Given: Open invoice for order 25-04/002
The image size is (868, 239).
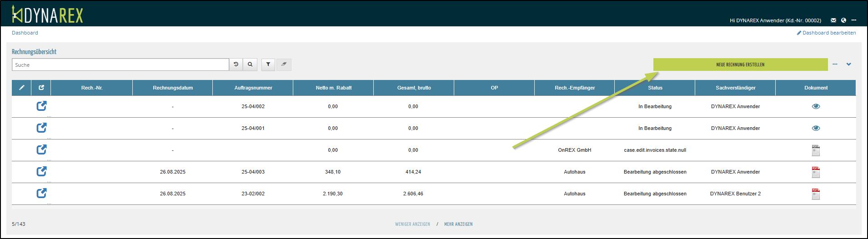Looking at the screenshot, I should pos(41,106).
